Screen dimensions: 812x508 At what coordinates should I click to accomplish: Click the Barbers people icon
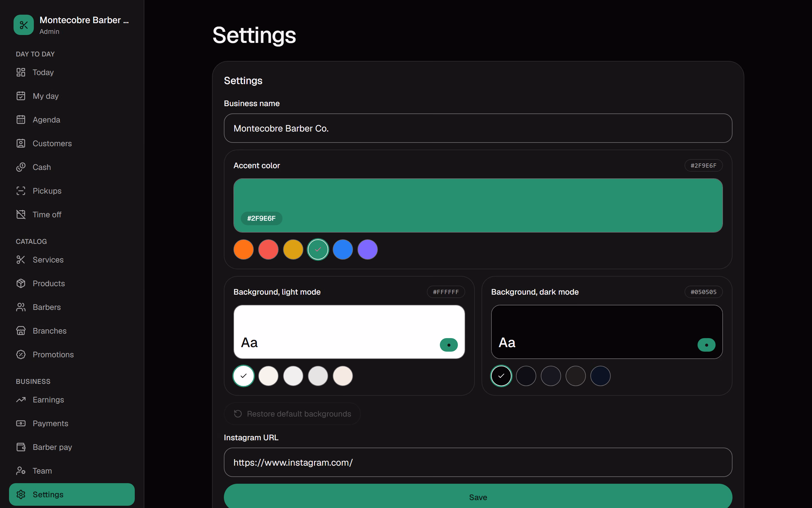(x=21, y=307)
